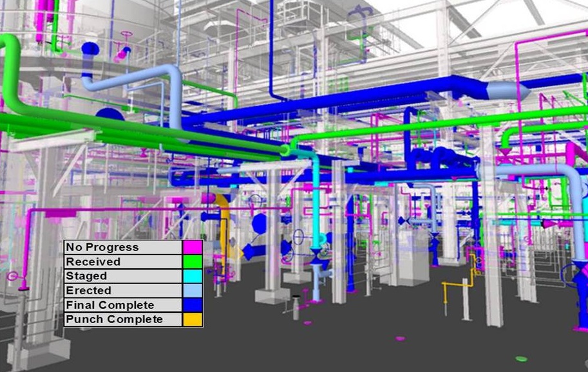Image resolution: width=588 pixels, height=372 pixels.
Task: Click the Final Complete legend label
Action: pyautogui.click(x=109, y=305)
